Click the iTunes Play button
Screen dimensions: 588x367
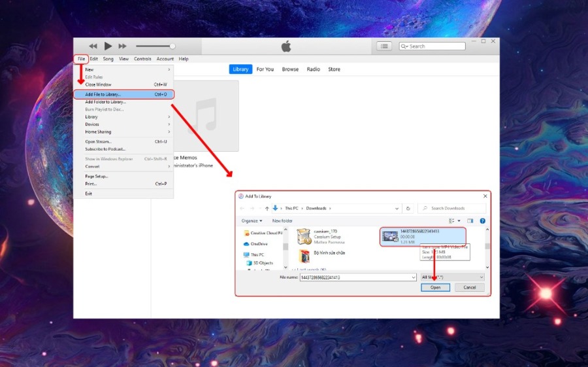[x=108, y=46]
